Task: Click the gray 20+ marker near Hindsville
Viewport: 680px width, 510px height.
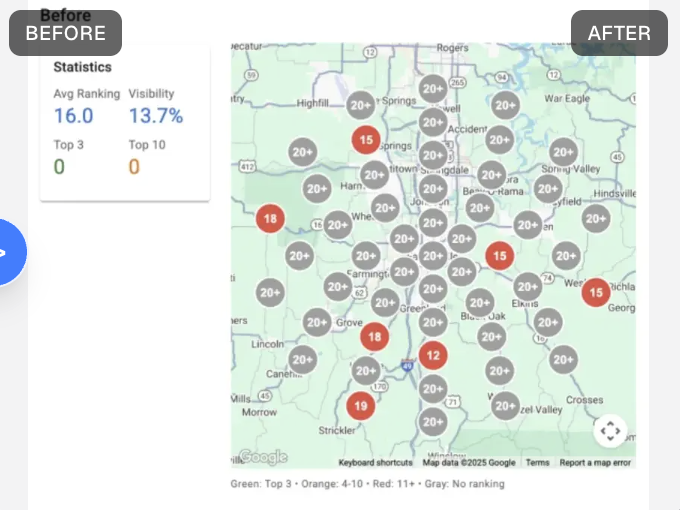Action: click(x=596, y=219)
